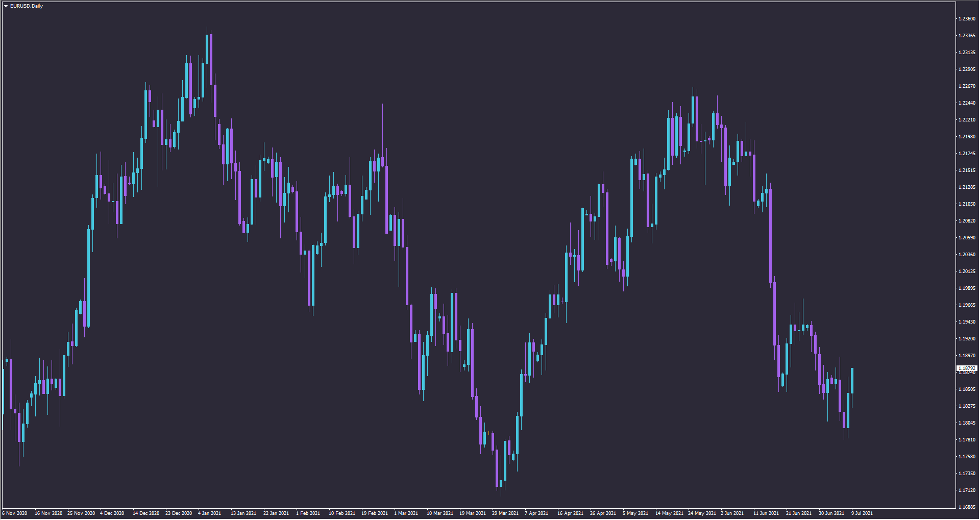Select the 1.18505 price scale value
Viewport: 980px width, 520px height.
[967, 389]
